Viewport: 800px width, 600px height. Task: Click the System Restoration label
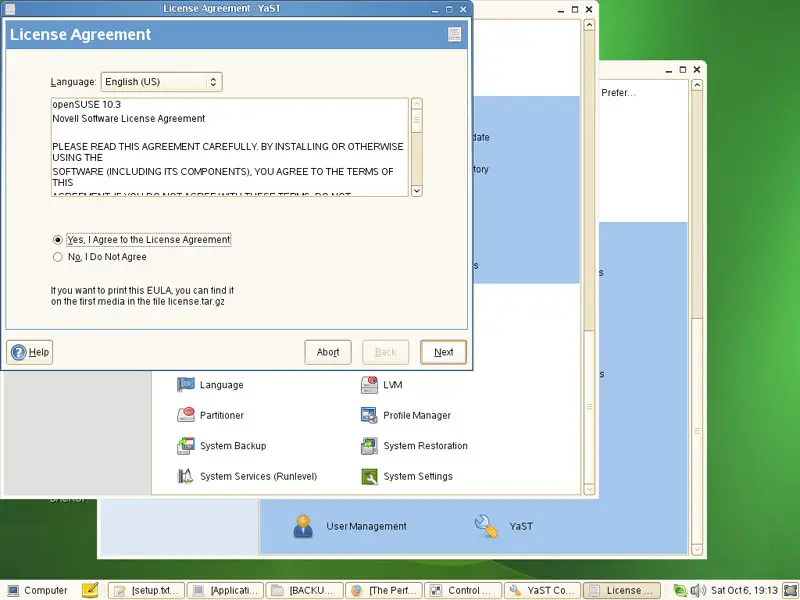point(426,445)
